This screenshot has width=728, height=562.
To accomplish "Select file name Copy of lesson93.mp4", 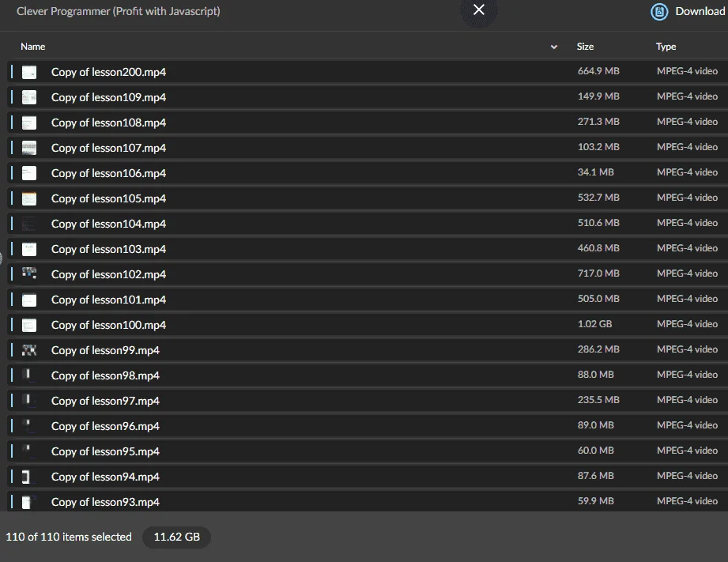I will (x=105, y=502).
